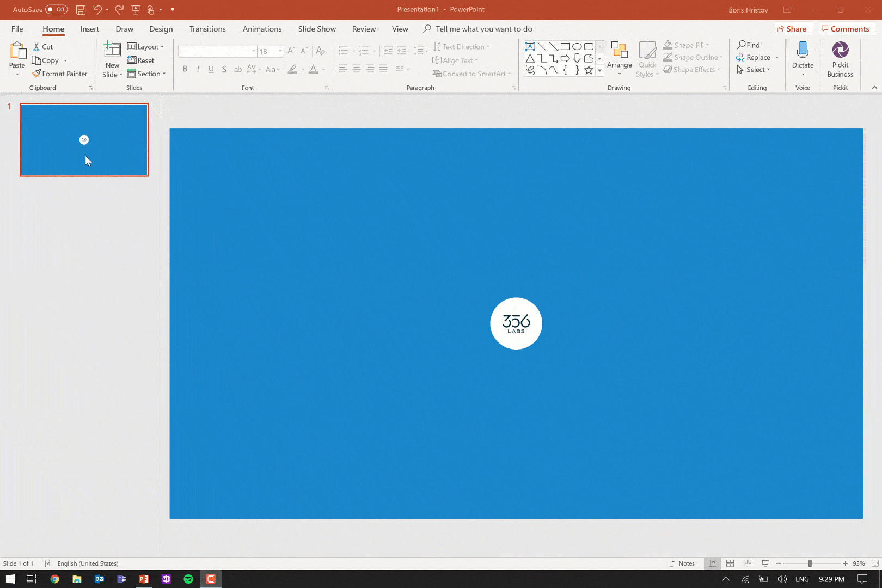Fit slide to current window icon
This screenshot has height=588, width=882.
875,563
